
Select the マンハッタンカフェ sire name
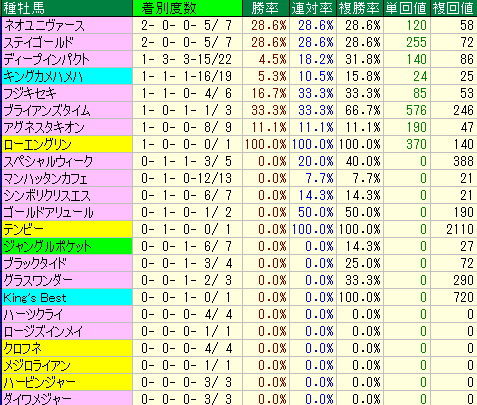(45, 179)
